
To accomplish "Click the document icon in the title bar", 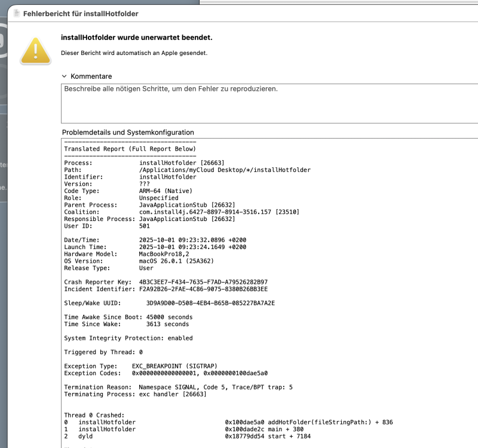I will [17, 13].
